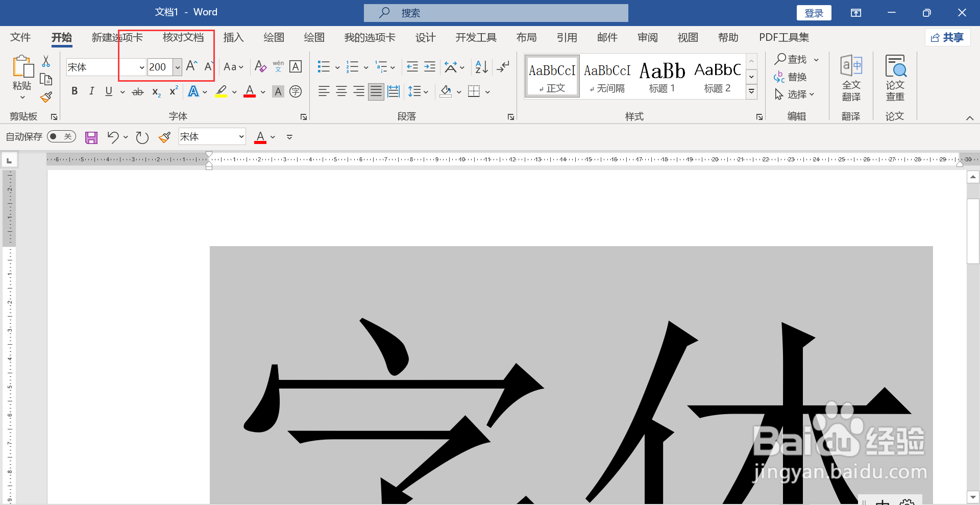980x505 pixels.
Task: Click the login button
Action: (814, 13)
